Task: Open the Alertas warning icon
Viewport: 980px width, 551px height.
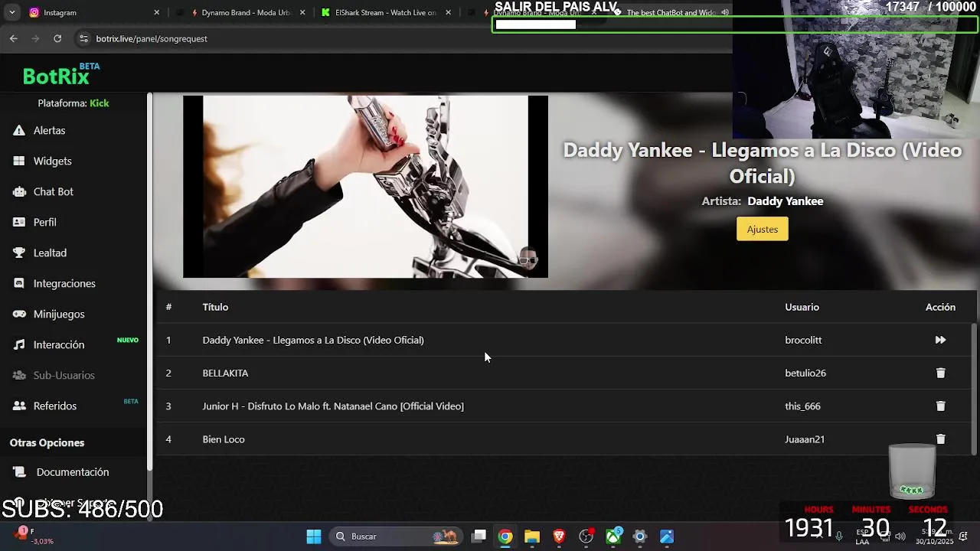Action: (19, 131)
